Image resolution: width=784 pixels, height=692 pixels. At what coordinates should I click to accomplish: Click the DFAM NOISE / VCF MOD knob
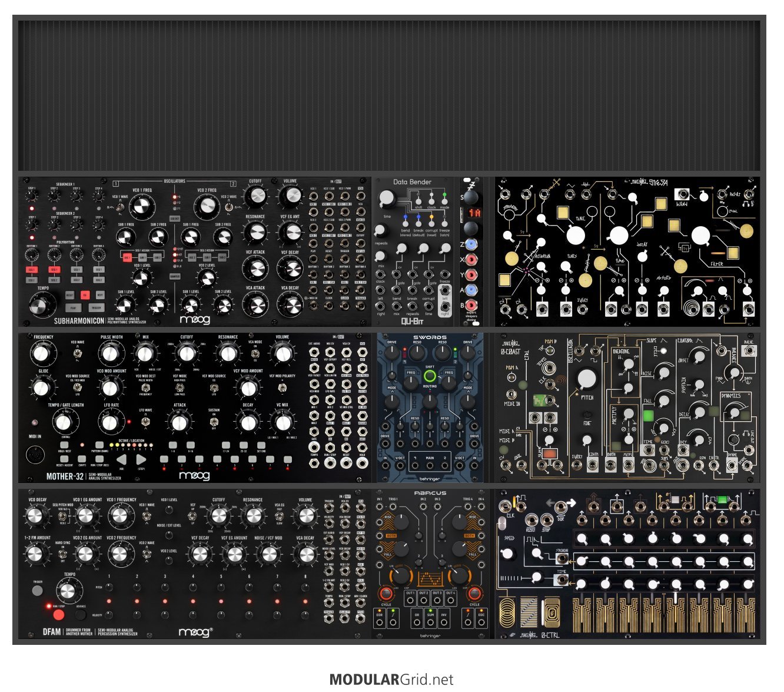pyautogui.click(x=269, y=554)
